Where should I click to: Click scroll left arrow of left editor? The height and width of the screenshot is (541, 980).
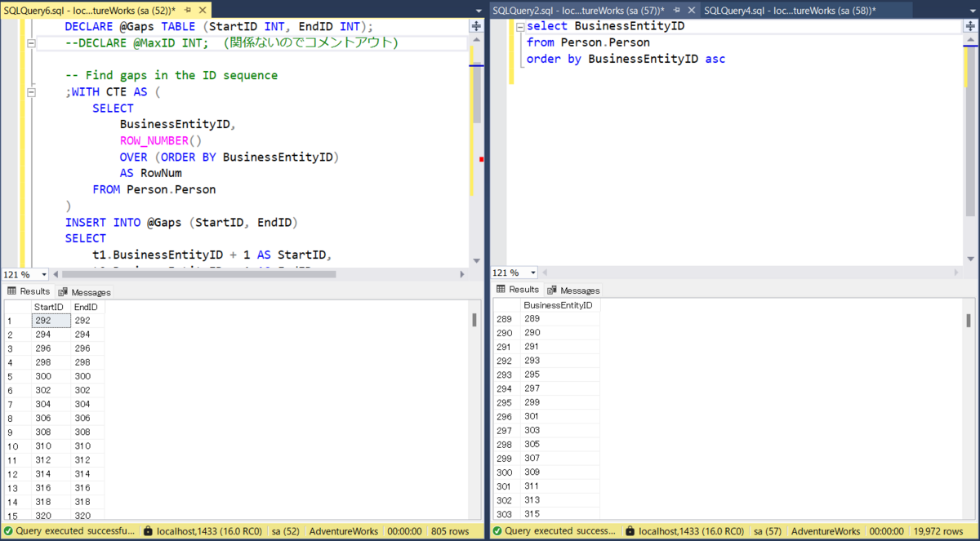(x=56, y=274)
